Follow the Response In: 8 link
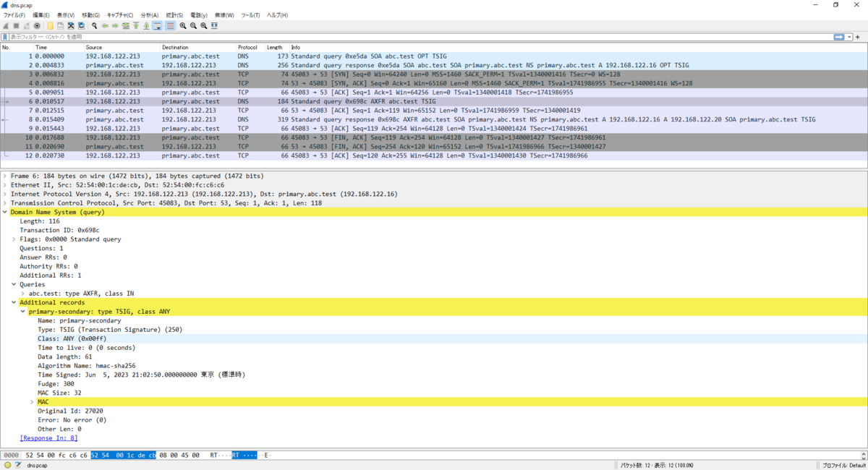 (48, 437)
